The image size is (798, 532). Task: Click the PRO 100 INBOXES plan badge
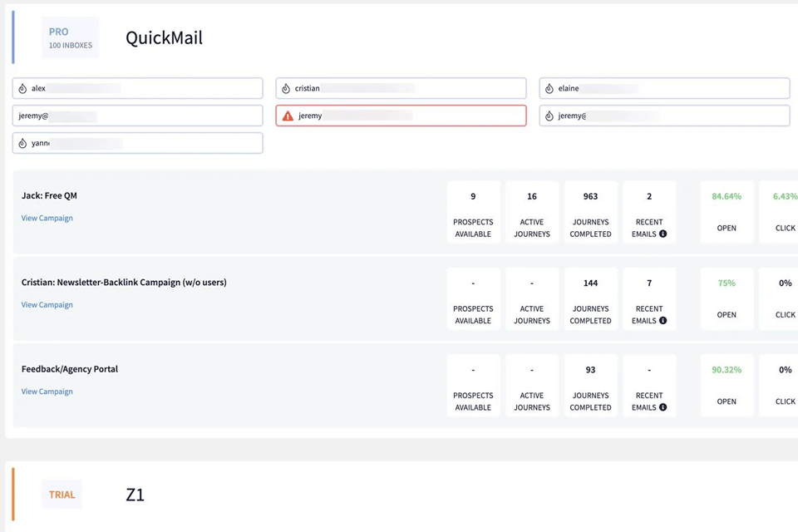click(x=70, y=37)
